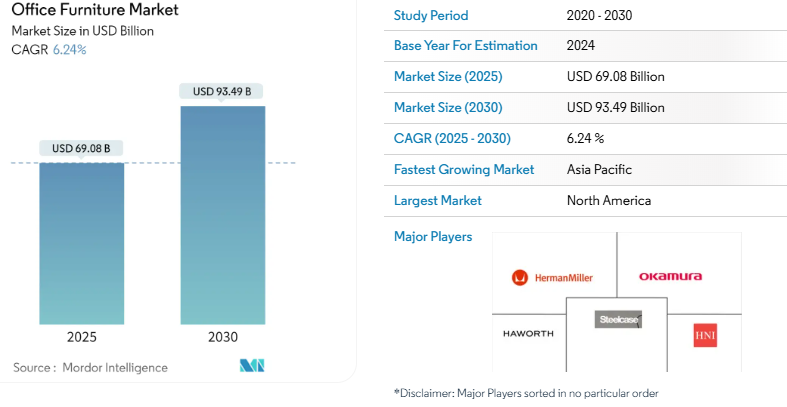Image resolution: width=787 pixels, height=407 pixels.
Task: Click the 2020 - 2030 value
Action: click(x=599, y=16)
